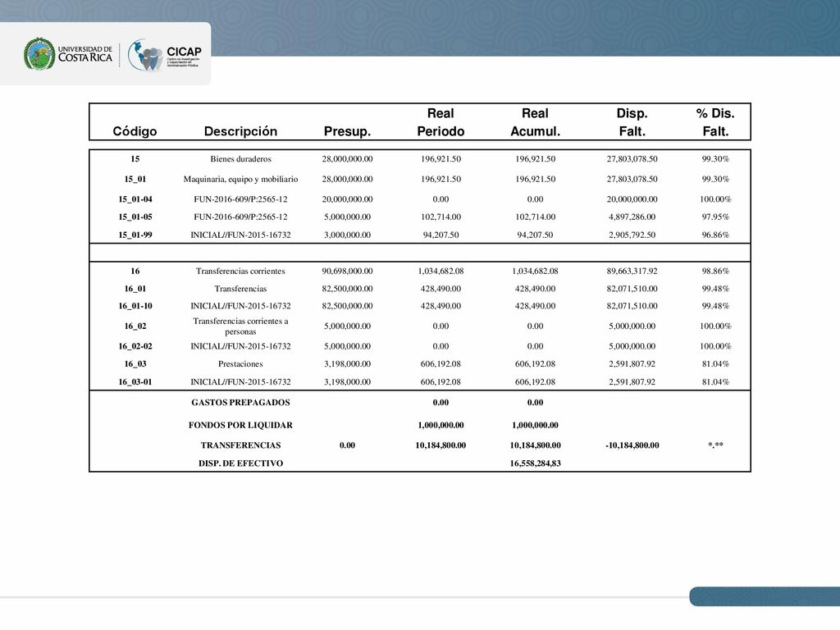The height and width of the screenshot is (630, 840).
Task: Select the % Dis. Falt. column header
Action: pos(715,122)
